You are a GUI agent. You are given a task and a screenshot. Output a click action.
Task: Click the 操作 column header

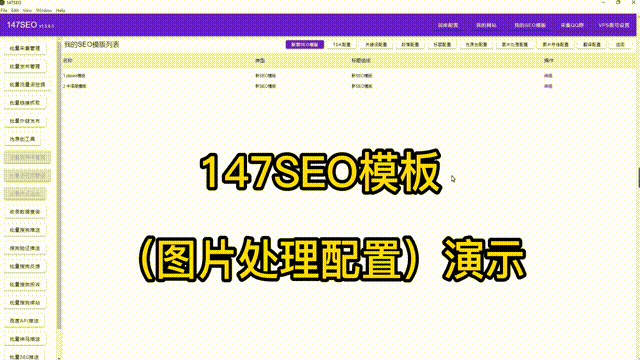pyautogui.click(x=549, y=60)
